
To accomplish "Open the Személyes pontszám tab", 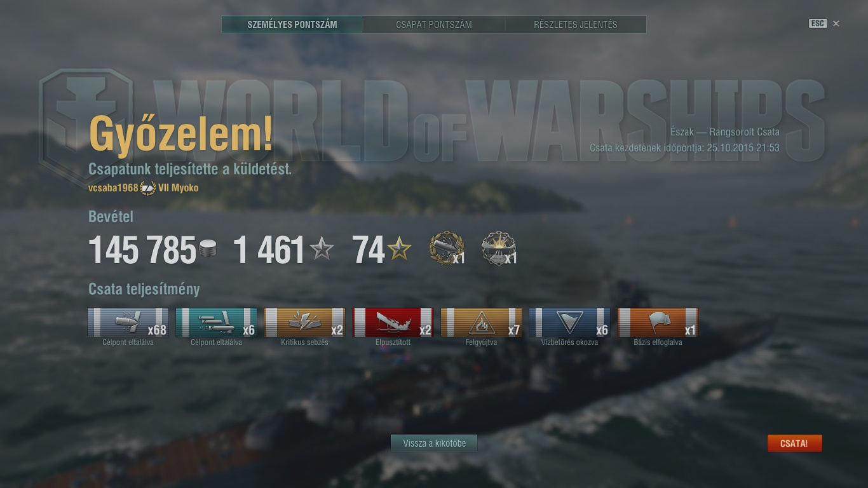I will point(292,25).
